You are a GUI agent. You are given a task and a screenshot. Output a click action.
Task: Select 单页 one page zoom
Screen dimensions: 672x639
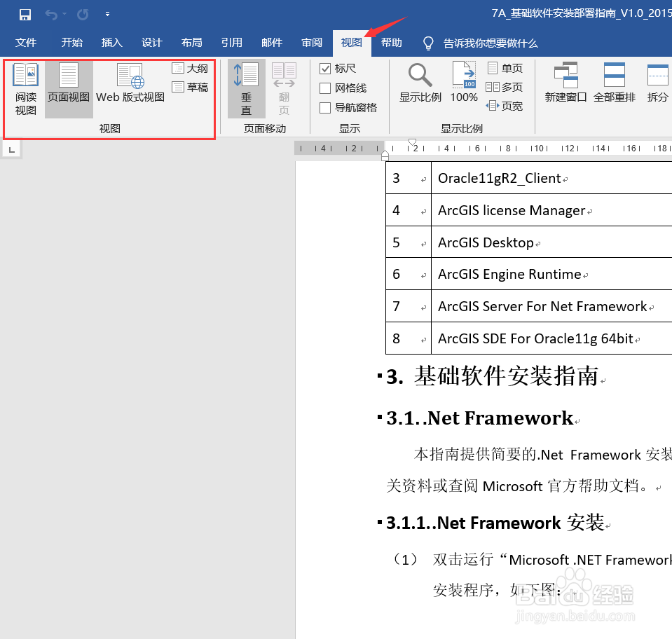pyautogui.click(x=505, y=68)
